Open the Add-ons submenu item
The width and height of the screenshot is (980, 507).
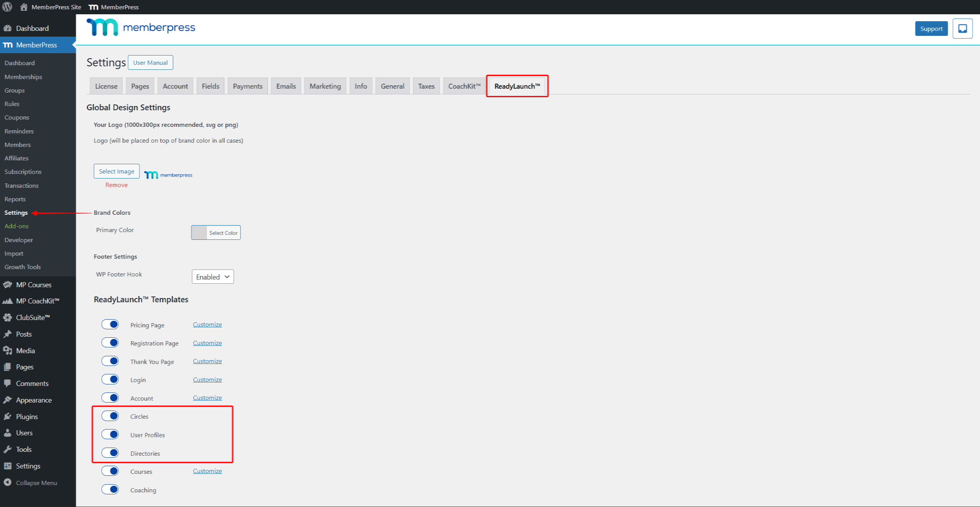[16, 226]
